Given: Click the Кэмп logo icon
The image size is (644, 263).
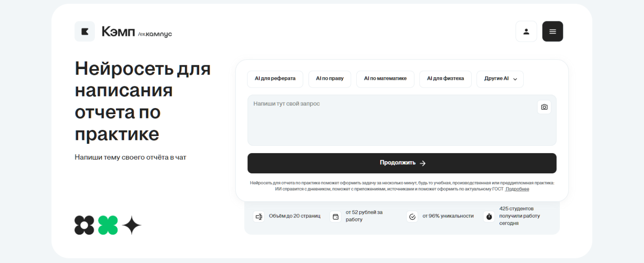Looking at the screenshot, I should [x=85, y=31].
